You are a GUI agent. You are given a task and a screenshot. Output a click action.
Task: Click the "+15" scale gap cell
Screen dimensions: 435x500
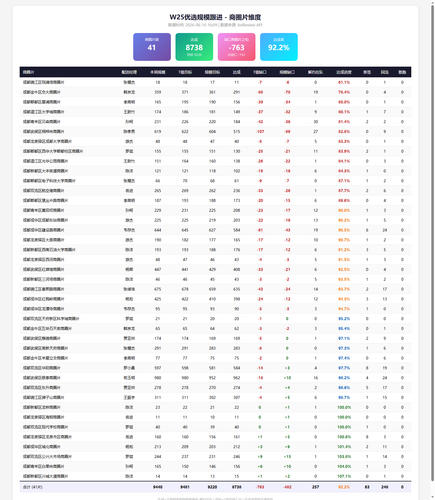[287, 457]
